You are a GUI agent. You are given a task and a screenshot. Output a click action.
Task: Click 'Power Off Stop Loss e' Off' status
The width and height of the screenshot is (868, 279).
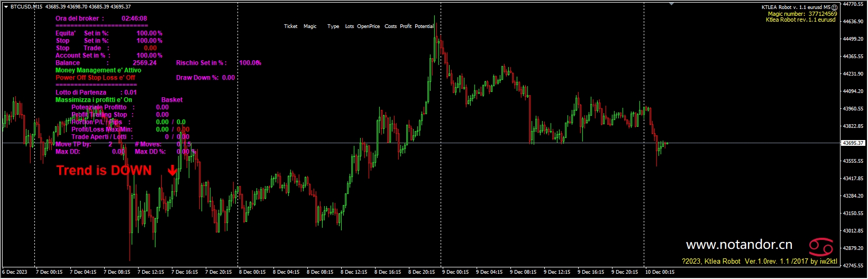[x=95, y=78]
